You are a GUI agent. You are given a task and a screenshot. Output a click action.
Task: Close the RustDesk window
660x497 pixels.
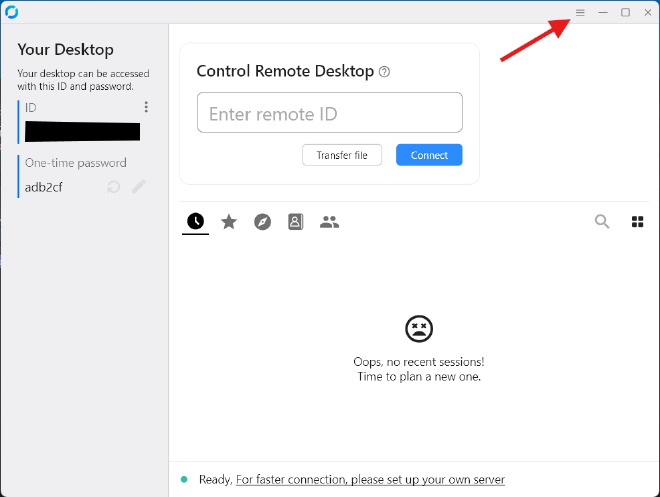click(x=647, y=12)
